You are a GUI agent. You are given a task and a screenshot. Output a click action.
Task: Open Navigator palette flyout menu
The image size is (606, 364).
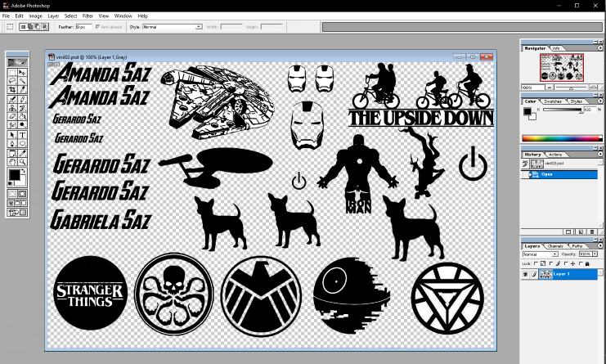tap(600, 48)
